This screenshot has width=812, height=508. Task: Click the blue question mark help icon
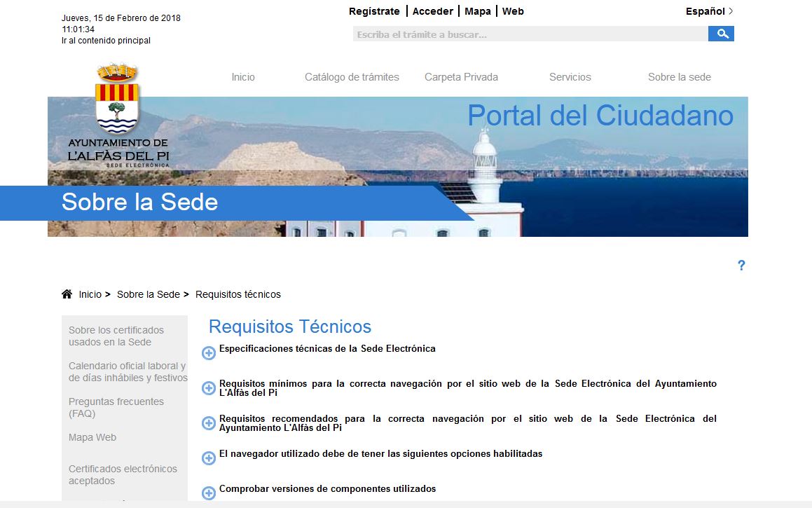pos(741,266)
